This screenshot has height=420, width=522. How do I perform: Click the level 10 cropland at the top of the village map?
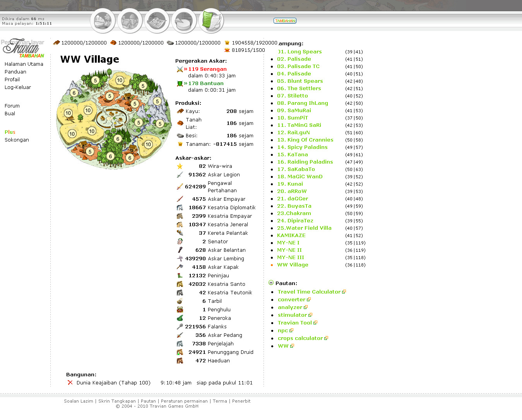(120, 80)
